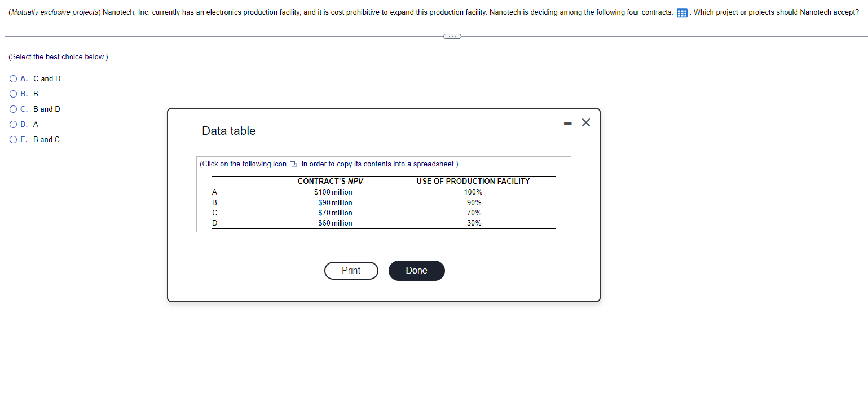
Task: Choose option C, B and D
Action: [12, 109]
